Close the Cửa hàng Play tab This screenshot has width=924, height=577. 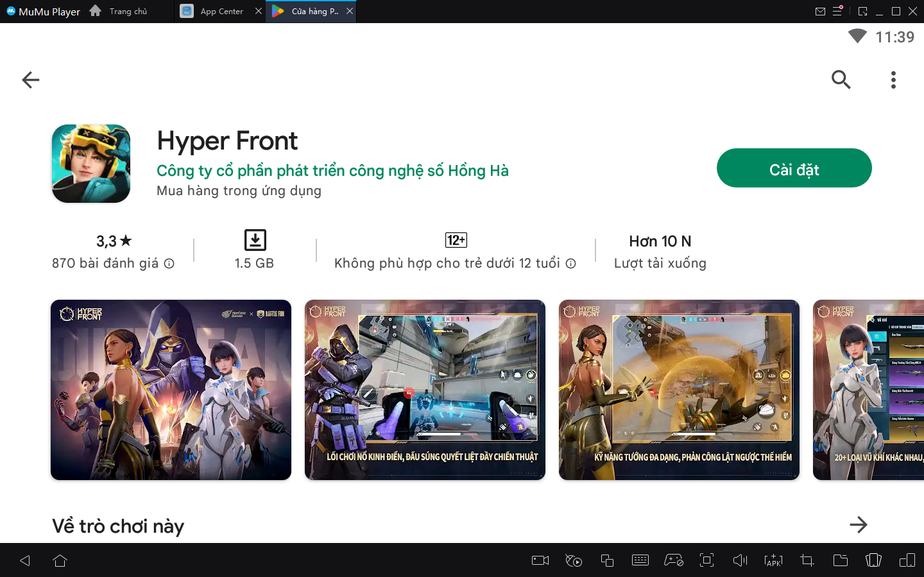[x=350, y=11]
